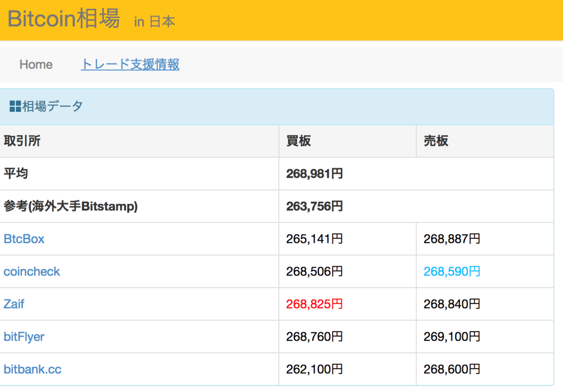
Task: Click the 'in 日本' subtitle text
Action: [154, 22]
